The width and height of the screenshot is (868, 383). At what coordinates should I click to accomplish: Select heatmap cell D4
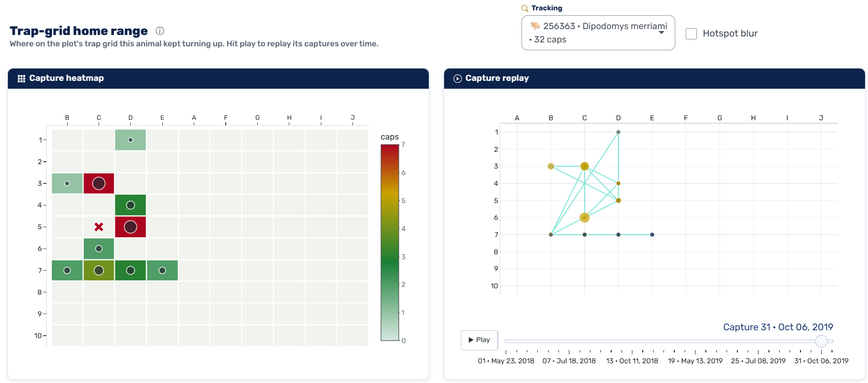tap(131, 205)
